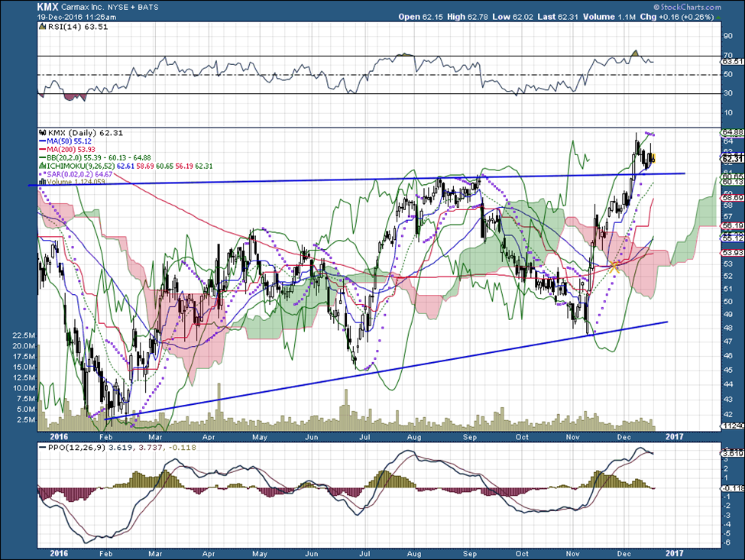Click the RSI(14) 63.51 indicator label
745x560 pixels.
click(x=78, y=27)
